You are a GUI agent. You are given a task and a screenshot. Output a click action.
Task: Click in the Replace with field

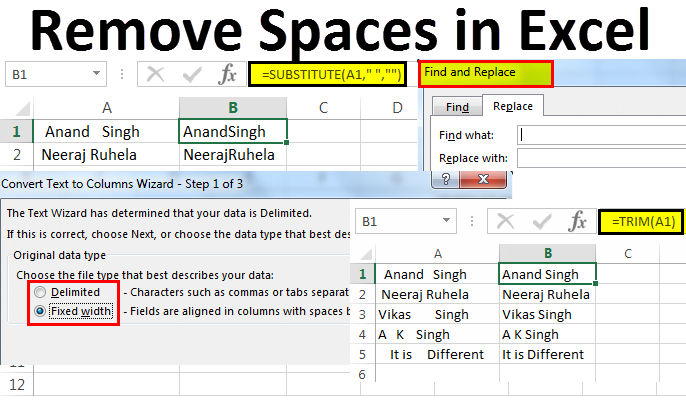coord(602,158)
